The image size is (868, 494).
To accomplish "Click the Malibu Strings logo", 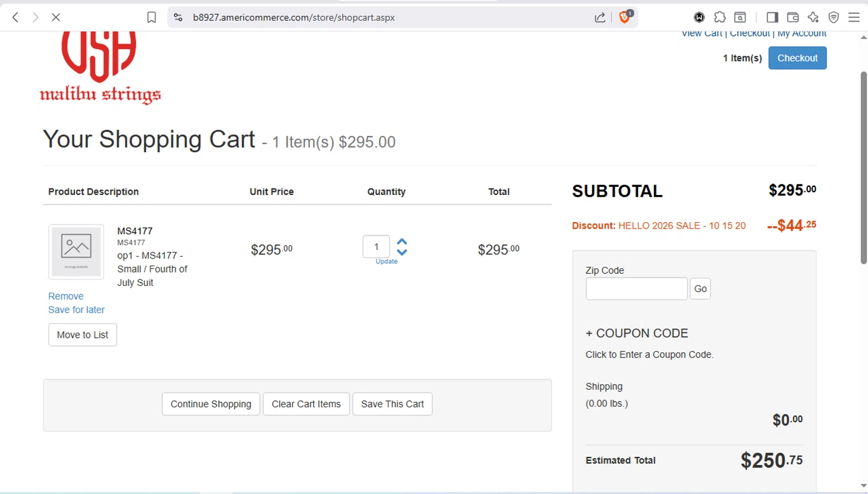I will (100, 68).
